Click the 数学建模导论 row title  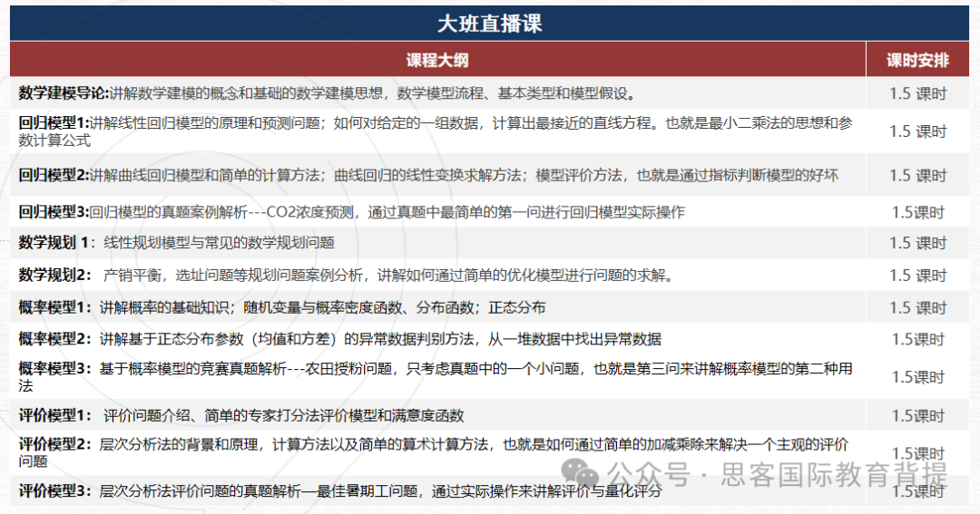[x=63, y=93]
